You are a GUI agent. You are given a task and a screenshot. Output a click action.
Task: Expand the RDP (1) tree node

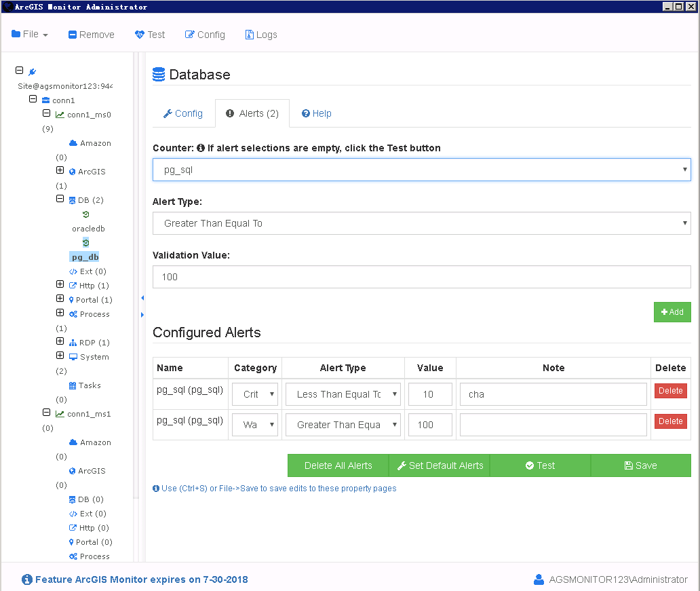pyautogui.click(x=60, y=341)
